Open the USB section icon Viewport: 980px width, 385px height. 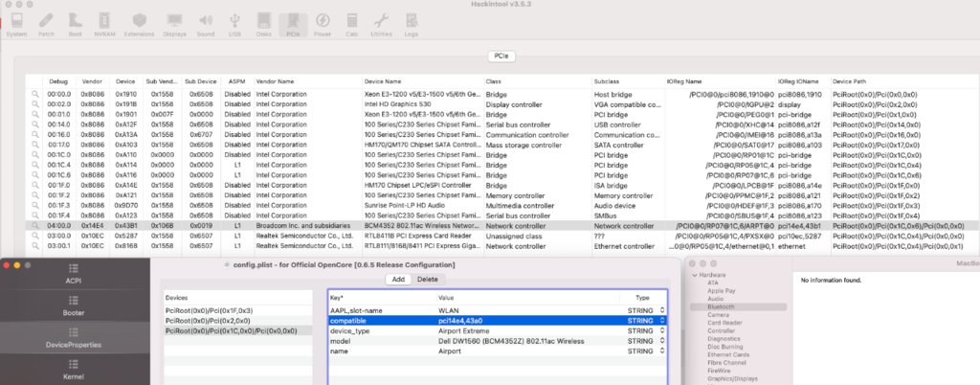pyautogui.click(x=234, y=22)
